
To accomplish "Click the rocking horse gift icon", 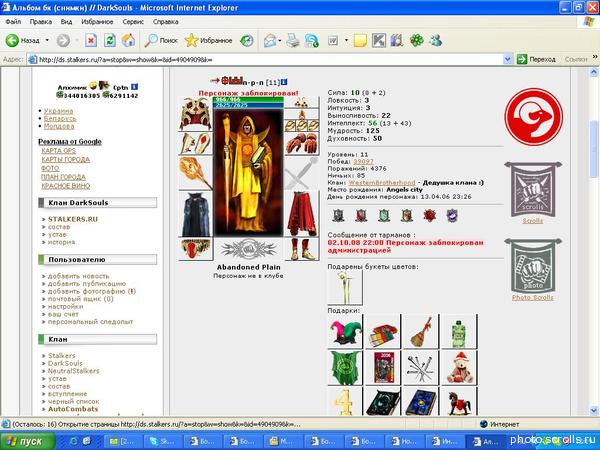I will (459, 401).
